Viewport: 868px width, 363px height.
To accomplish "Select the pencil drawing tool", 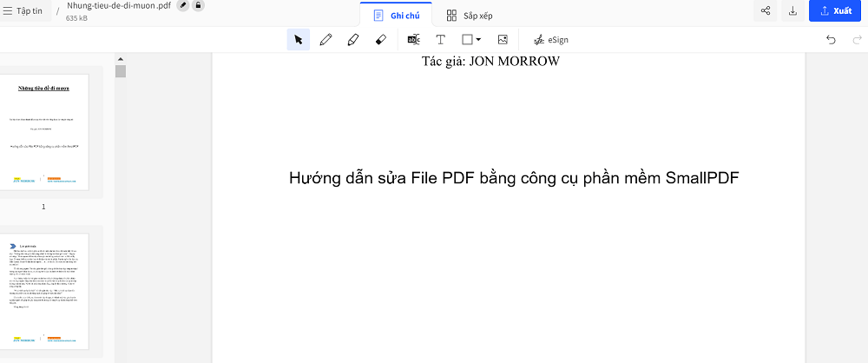I will click(326, 40).
